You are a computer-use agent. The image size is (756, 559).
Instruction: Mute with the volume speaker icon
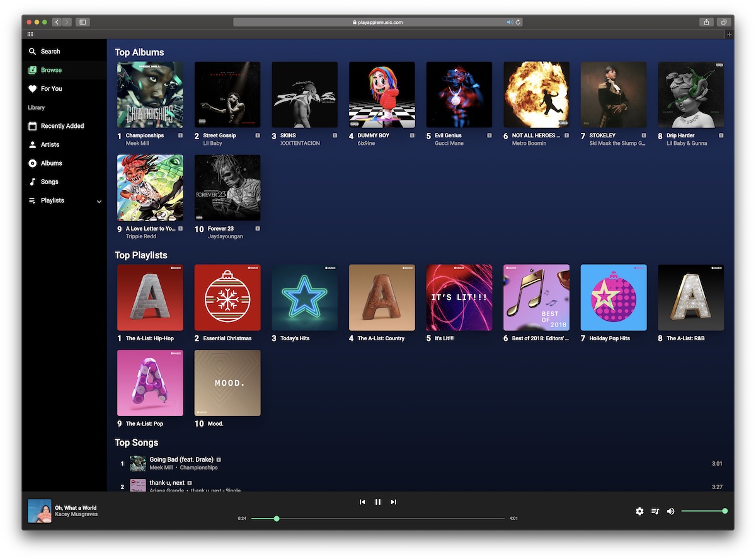670,511
